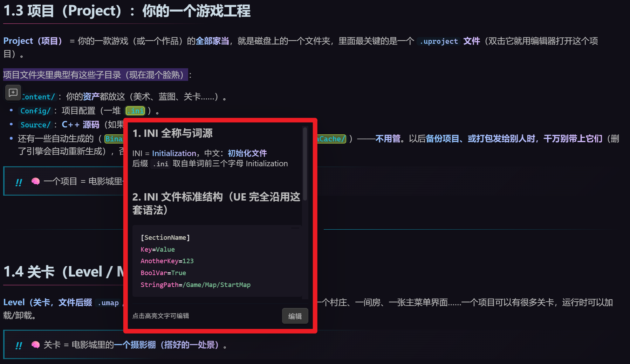Viewport: 630px width, 364px height.
Task: Click the brain emoji in '关卡' callout
Action: pos(35,345)
